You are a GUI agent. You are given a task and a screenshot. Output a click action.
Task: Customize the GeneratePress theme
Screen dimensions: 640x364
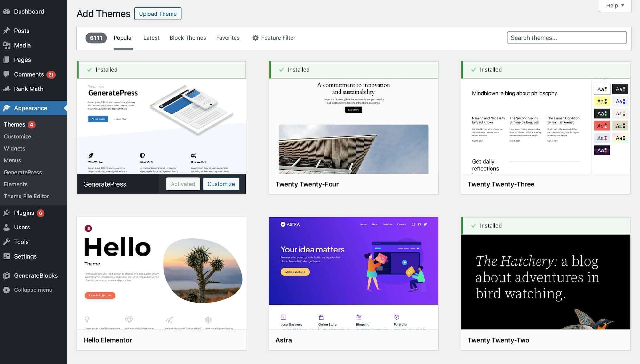tap(221, 184)
